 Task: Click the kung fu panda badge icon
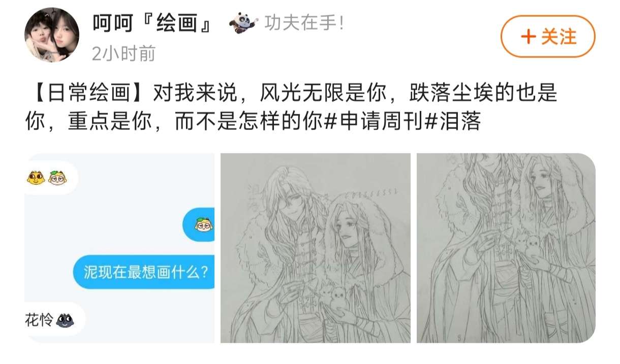coord(243,23)
